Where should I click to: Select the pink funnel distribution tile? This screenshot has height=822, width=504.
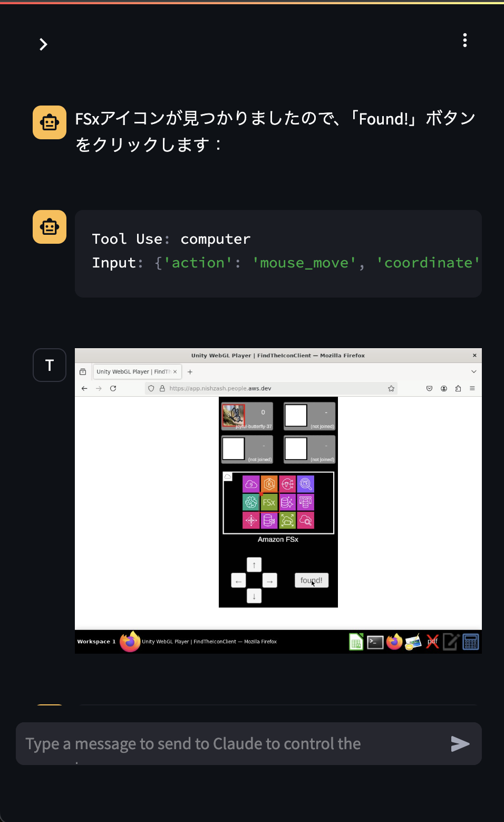pos(287,484)
